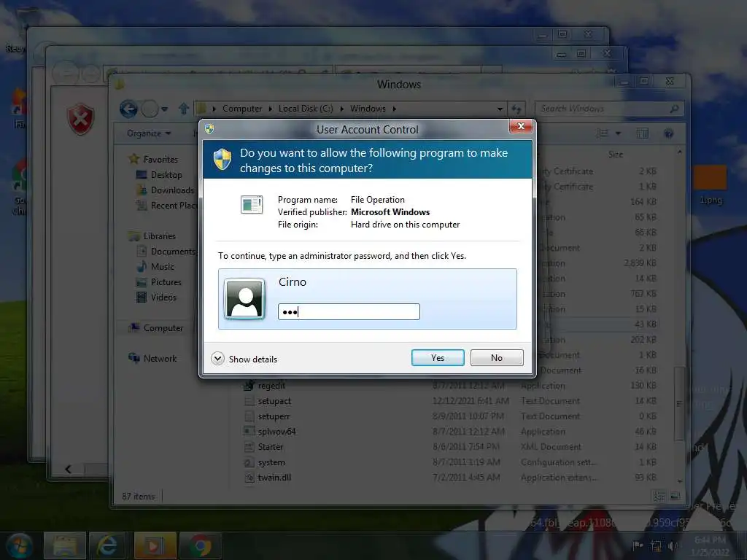Open Windows Media Player from taskbar

155,545
